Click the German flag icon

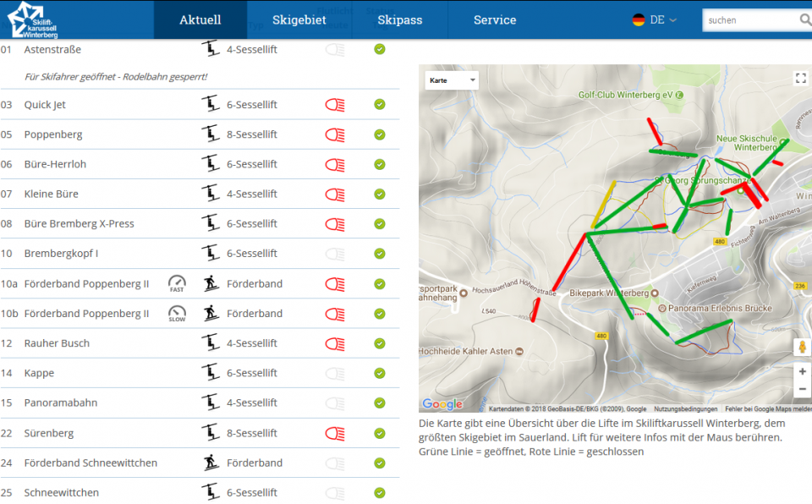point(639,20)
